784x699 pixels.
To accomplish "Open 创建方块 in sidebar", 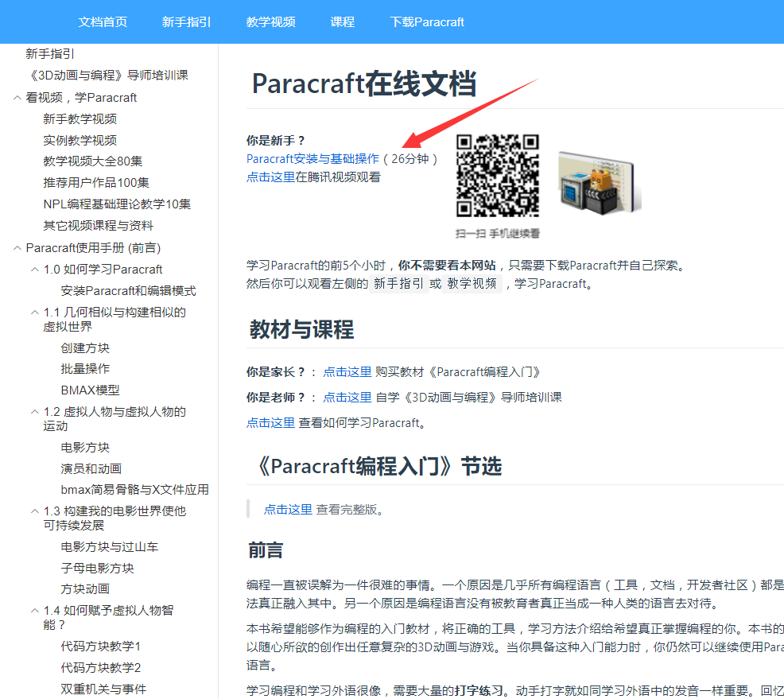I will coord(85,348).
